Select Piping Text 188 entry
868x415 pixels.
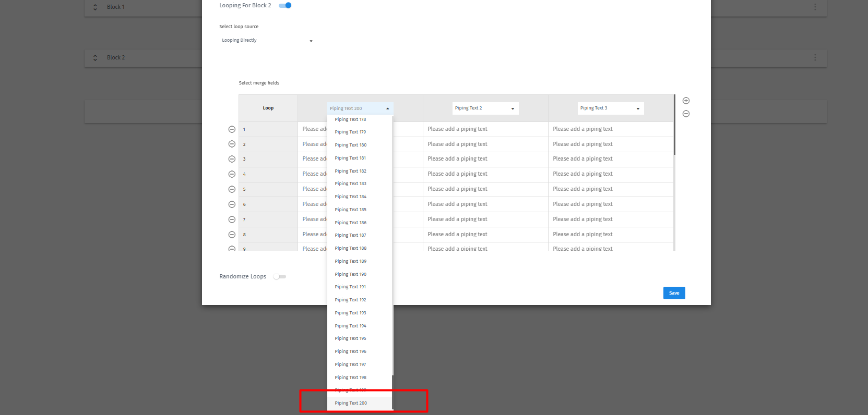click(x=360, y=248)
